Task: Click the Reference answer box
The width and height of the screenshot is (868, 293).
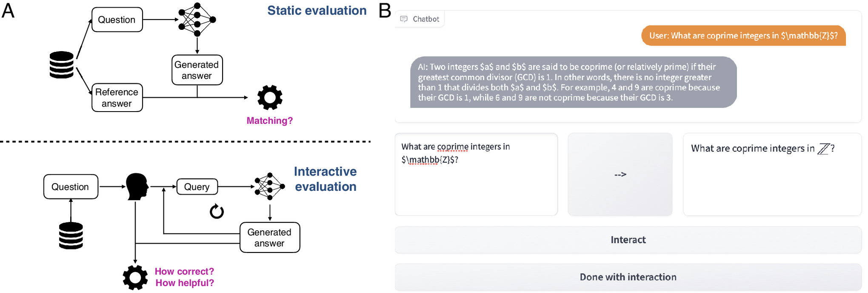Action: 117,98
